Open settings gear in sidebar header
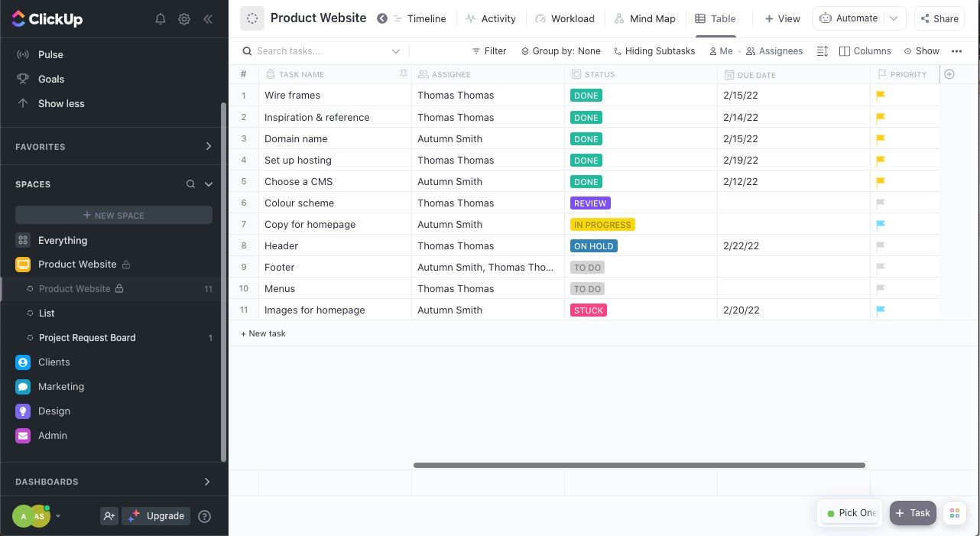The height and width of the screenshot is (536, 980). (x=184, y=19)
